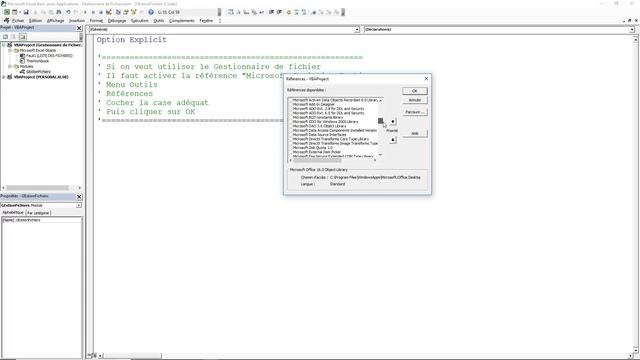Check Microsoft BCD constants library reference
The image size is (640, 360).
291,117
